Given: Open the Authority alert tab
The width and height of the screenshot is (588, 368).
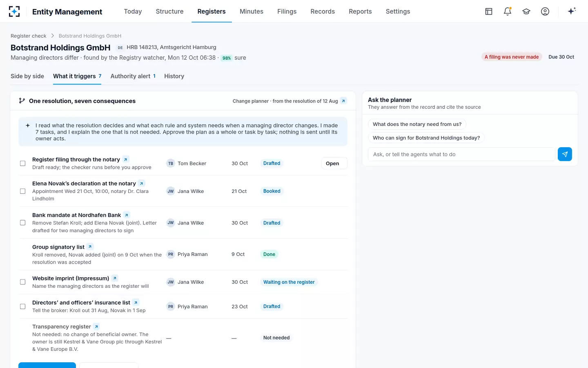Looking at the screenshot, I should (133, 76).
